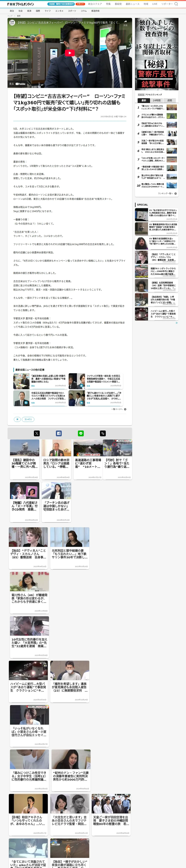This screenshot has height=868, width=186.
Task: Click the 米 tag button
Action: pyautogui.click(x=17, y=419)
